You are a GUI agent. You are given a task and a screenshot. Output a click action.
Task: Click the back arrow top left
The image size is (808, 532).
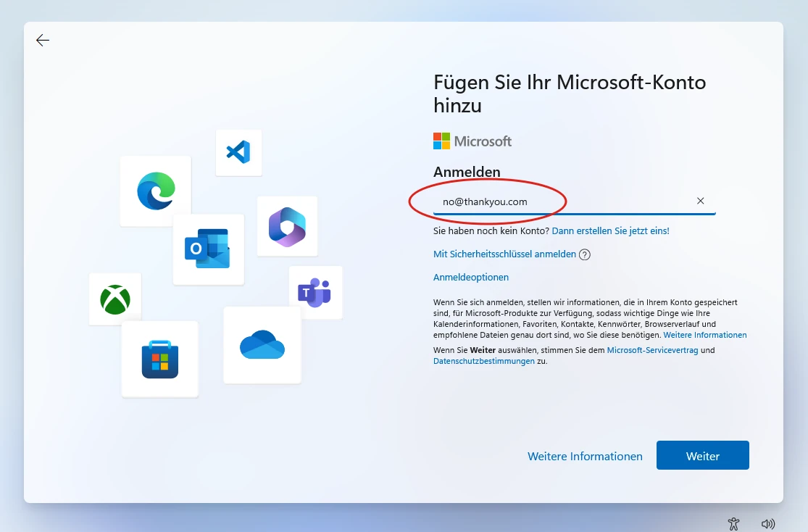tap(42, 40)
